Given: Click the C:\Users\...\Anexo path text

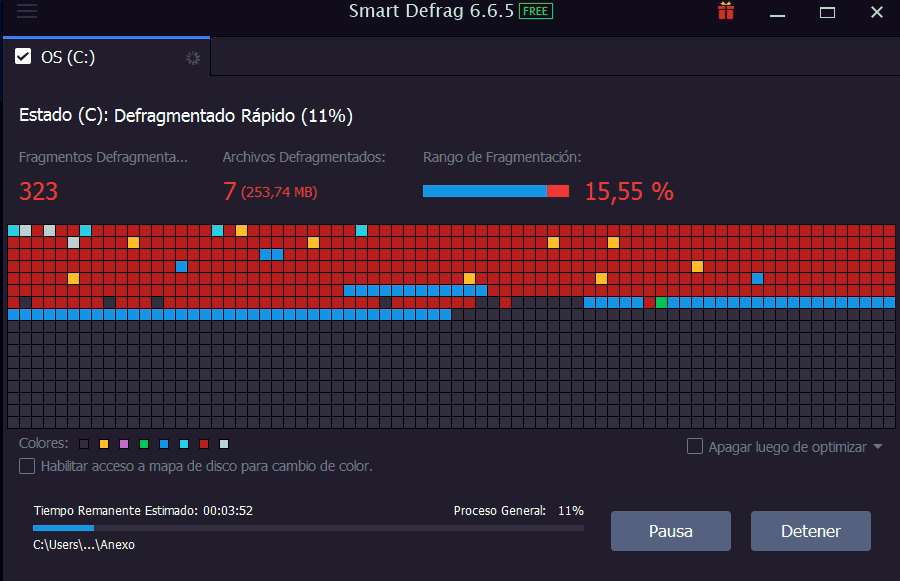Looking at the screenshot, I should [84, 544].
